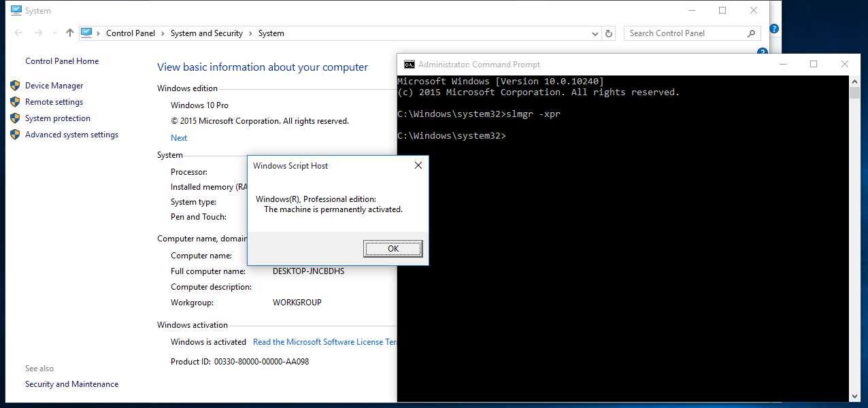
Task: Select Control Panel breadcrumb
Action: (x=131, y=33)
